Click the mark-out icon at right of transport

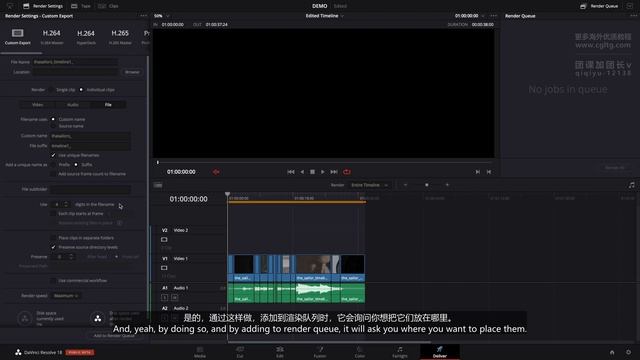[x=489, y=172]
